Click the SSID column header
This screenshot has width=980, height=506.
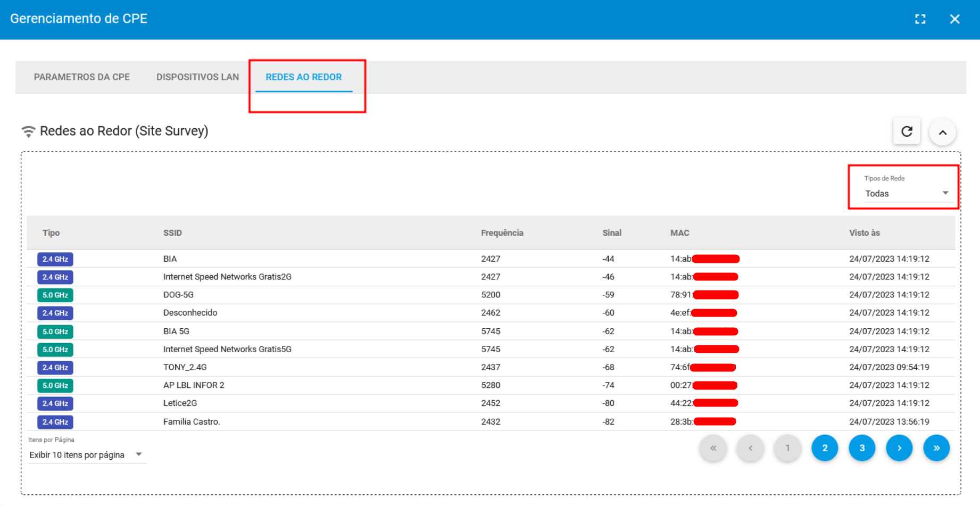point(172,233)
